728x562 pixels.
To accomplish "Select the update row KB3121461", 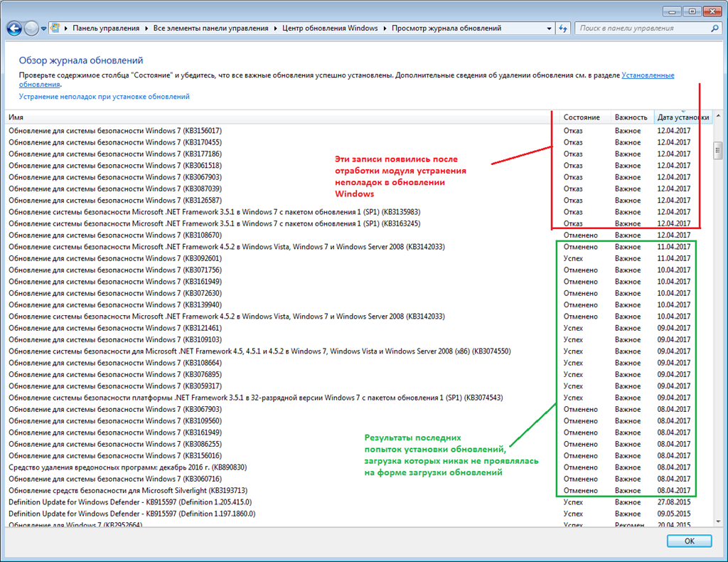I will pyautogui.click(x=358, y=329).
